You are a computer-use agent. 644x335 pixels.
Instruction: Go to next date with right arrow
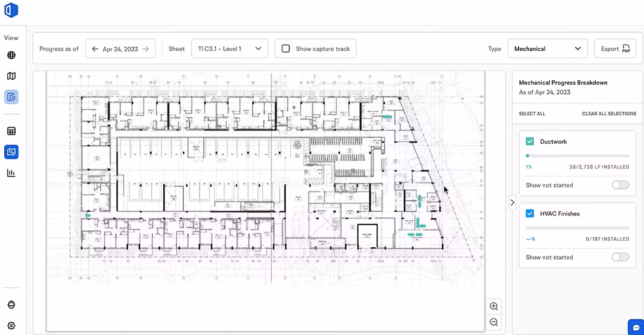pos(146,49)
